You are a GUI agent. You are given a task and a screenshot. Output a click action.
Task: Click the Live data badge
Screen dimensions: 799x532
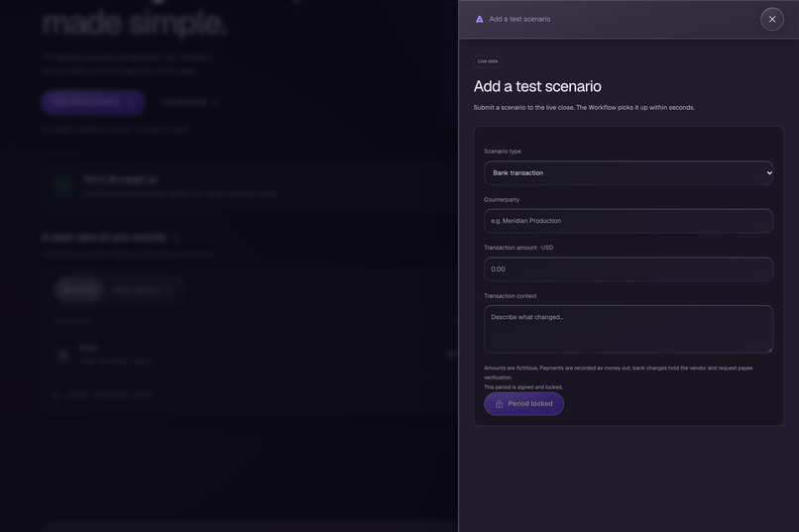tap(488, 61)
